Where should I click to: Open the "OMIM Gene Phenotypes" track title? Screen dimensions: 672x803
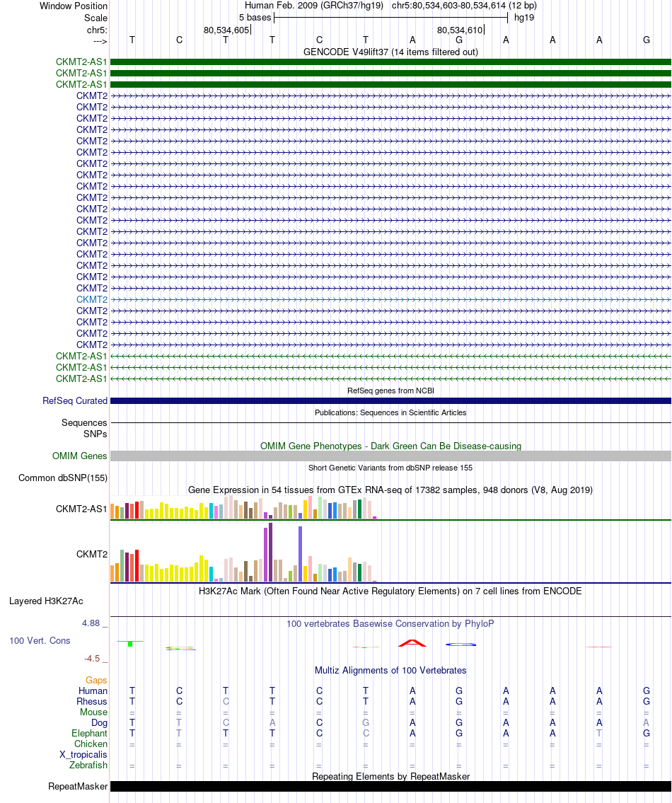[390, 446]
